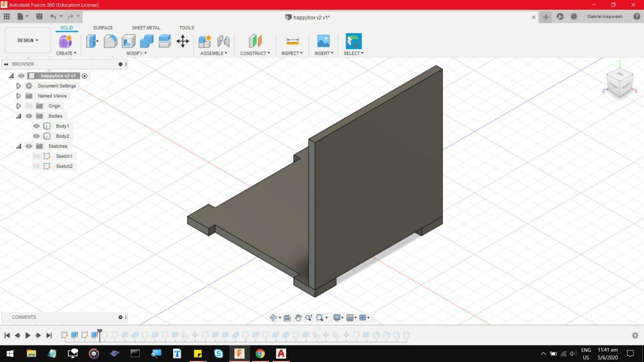Switch to the TOOLS tab

tap(186, 28)
